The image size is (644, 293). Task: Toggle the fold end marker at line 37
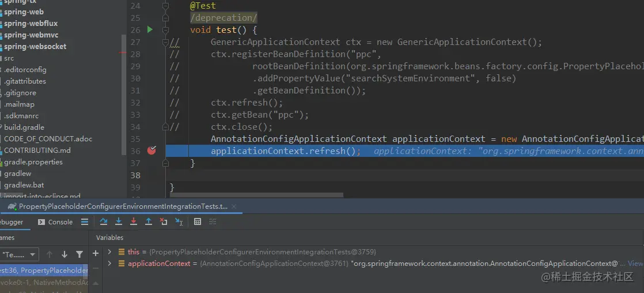point(165,163)
